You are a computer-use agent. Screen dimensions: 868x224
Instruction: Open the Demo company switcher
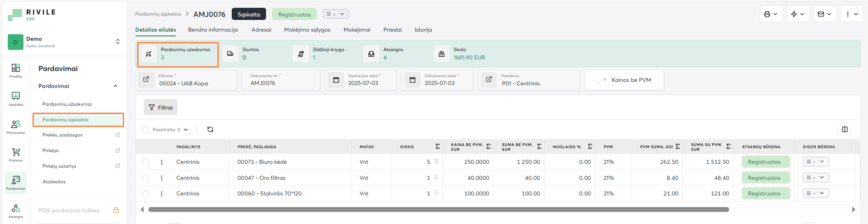tap(117, 42)
